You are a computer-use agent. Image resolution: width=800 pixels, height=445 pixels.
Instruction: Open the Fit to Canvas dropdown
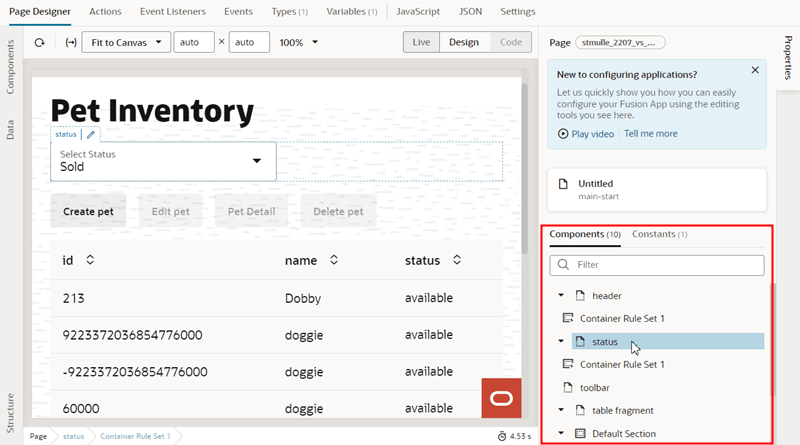point(126,42)
